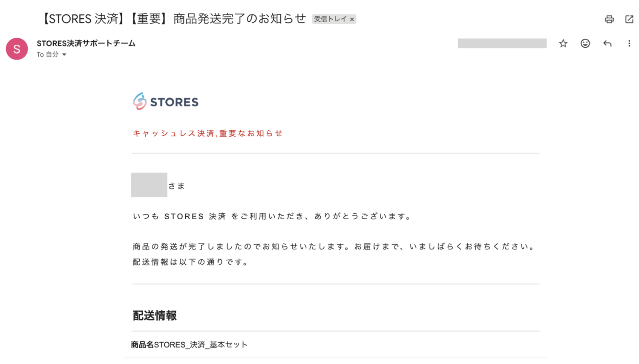Click the grayed-out redacted name block
This screenshot has width=639, height=364.
click(x=149, y=185)
